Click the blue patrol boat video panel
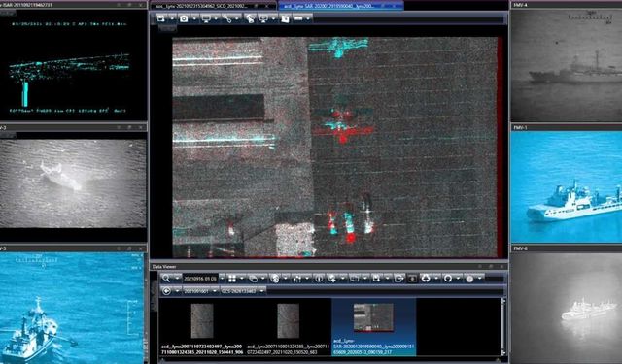 (x=72, y=308)
